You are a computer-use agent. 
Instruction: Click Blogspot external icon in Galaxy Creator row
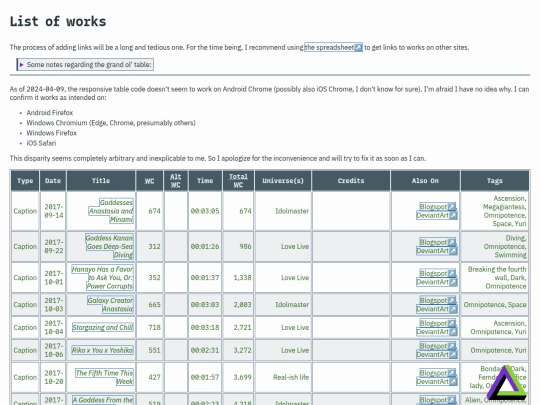coord(451,300)
